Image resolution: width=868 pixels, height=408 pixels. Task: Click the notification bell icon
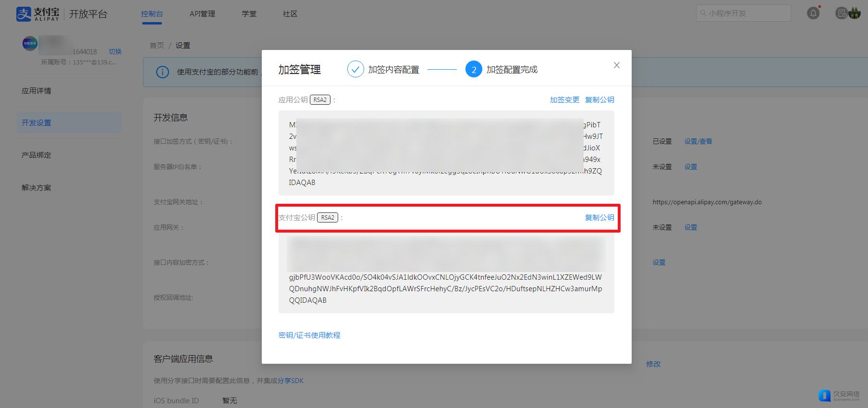point(813,13)
